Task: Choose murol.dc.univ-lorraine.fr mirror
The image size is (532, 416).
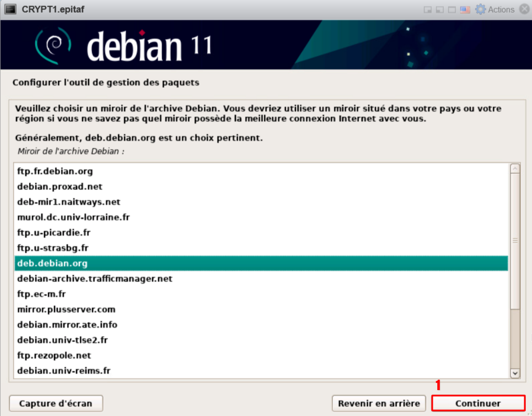Action: [x=73, y=217]
